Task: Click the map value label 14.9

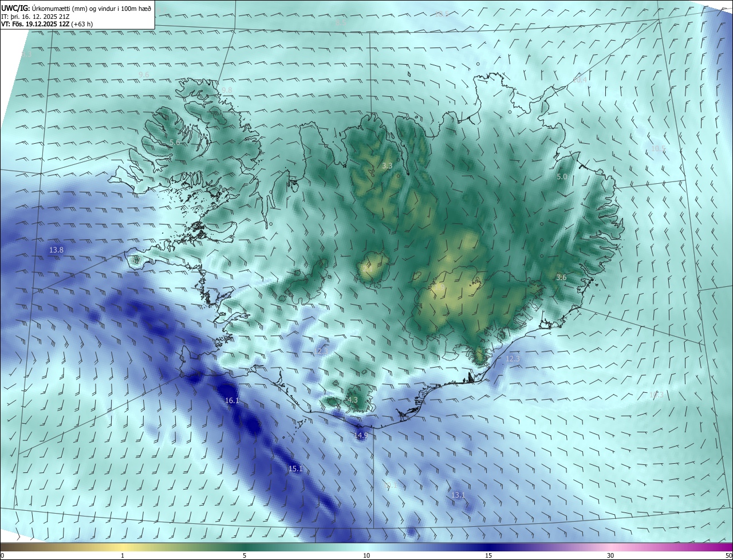Action: 361,436
